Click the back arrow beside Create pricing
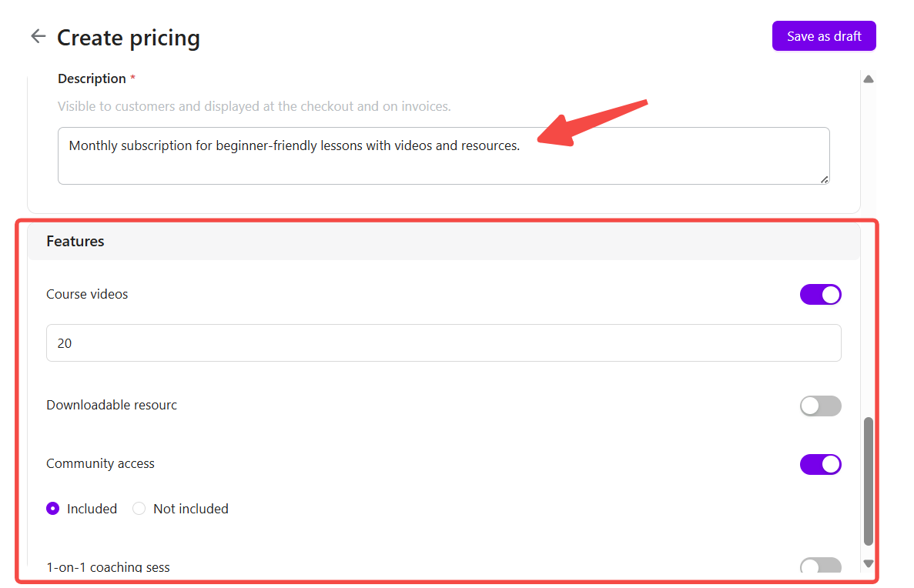This screenshot has height=588, width=914. pyautogui.click(x=38, y=36)
